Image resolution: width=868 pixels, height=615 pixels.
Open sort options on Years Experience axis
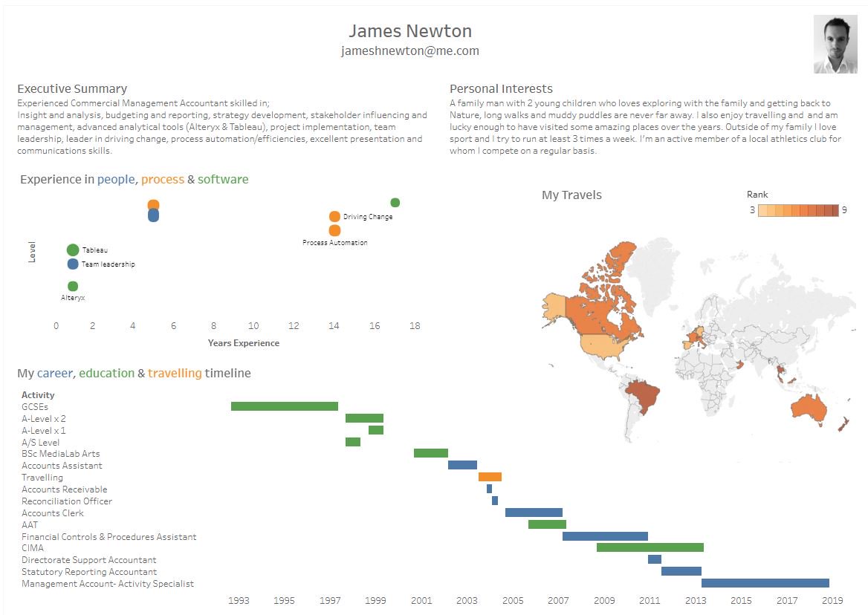(244, 343)
